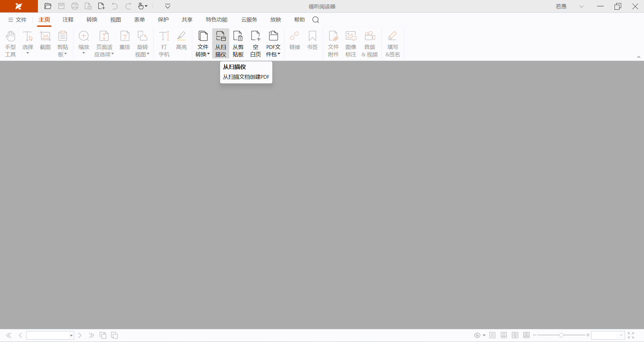644x342 pixels.
Task: Enable facing two-page view mode
Action: click(x=515, y=335)
